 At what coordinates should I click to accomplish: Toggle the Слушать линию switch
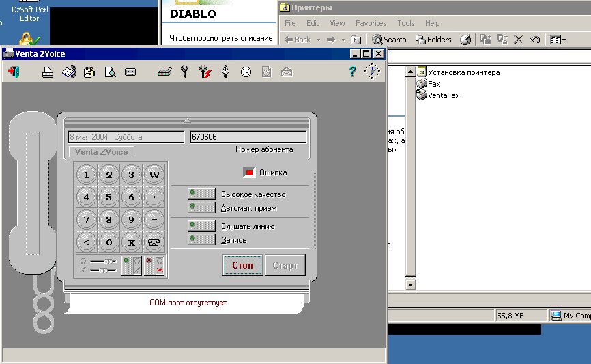pos(201,226)
